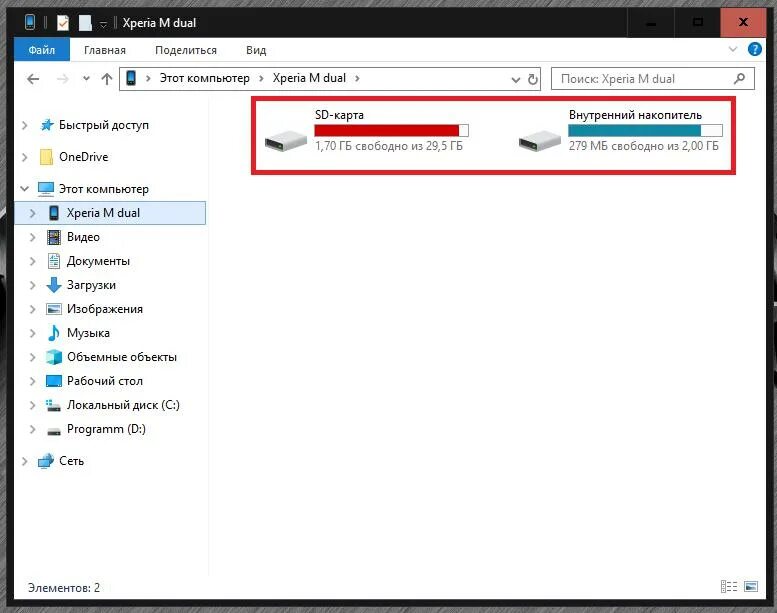Click the search magnifier icon
This screenshot has width=777, height=613.
tap(739, 78)
